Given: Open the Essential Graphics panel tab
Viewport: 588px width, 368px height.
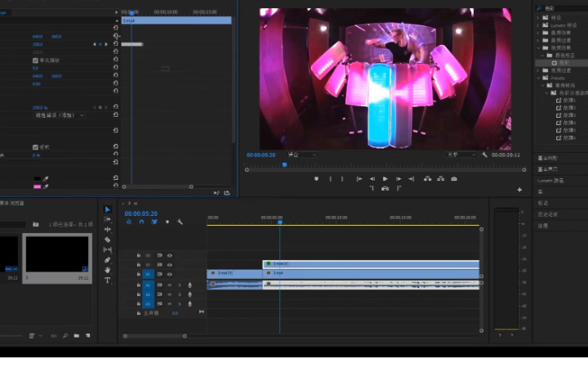Looking at the screenshot, I should [x=547, y=158].
